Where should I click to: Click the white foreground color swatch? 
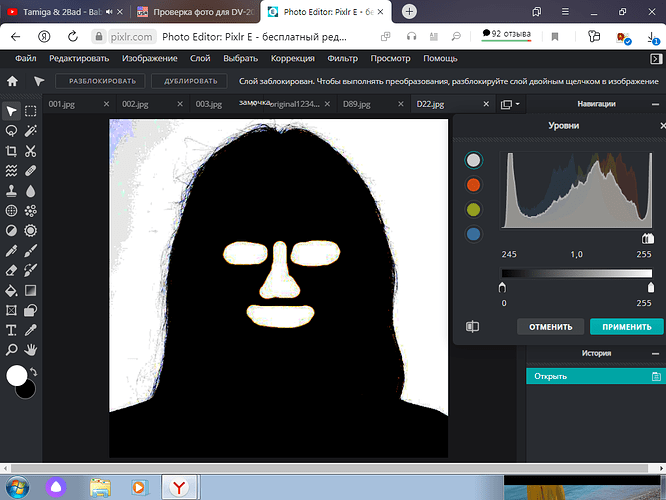click(16, 375)
